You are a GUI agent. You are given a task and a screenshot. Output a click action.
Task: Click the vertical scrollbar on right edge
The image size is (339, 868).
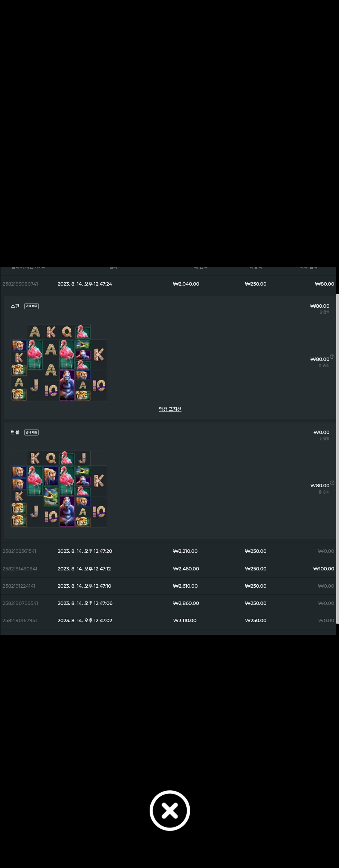[x=337, y=459]
